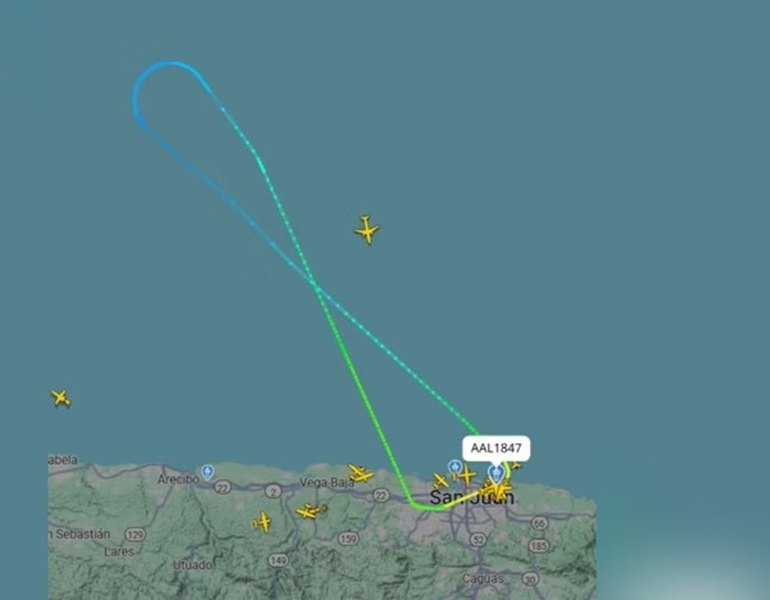Image resolution: width=770 pixels, height=600 pixels.
Task: Click the Utuado town label
Action: 192,565
